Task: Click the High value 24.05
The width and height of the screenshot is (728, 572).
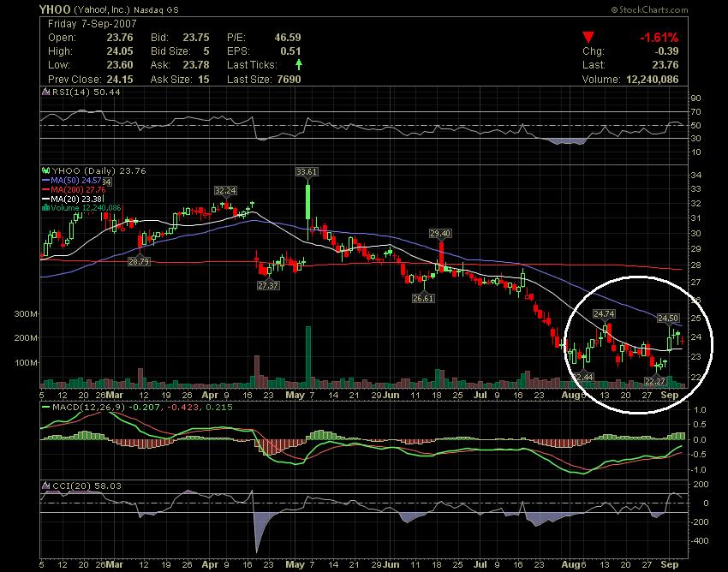Action: [120, 51]
